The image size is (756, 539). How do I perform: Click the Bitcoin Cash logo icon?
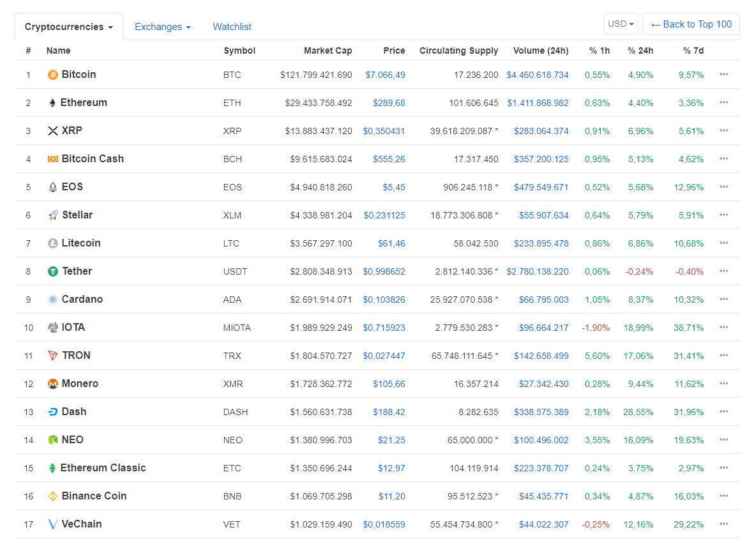(52, 159)
